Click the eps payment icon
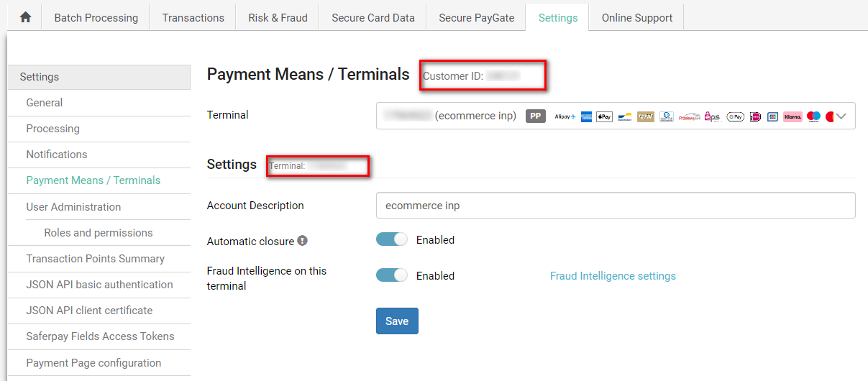Screen dimensions: 868x381 click(712, 116)
